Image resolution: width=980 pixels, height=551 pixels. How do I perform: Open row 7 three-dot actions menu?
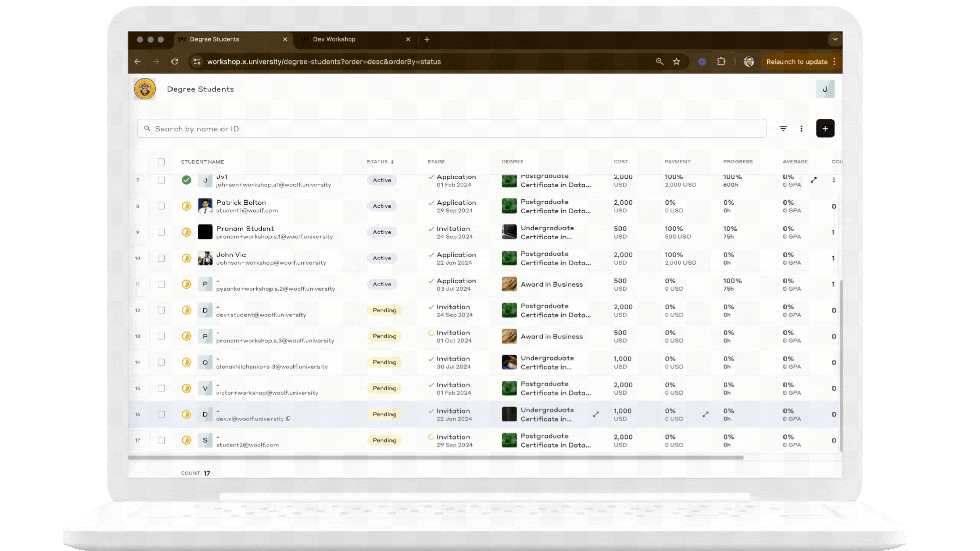(x=834, y=180)
